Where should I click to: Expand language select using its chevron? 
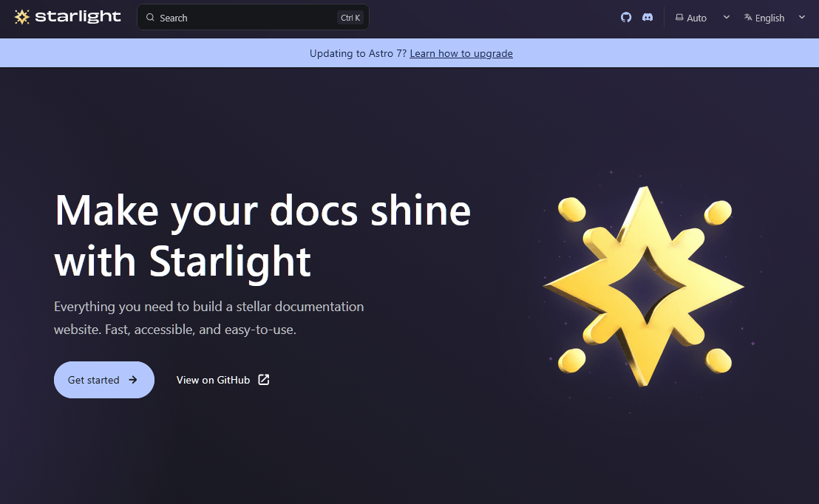point(802,17)
